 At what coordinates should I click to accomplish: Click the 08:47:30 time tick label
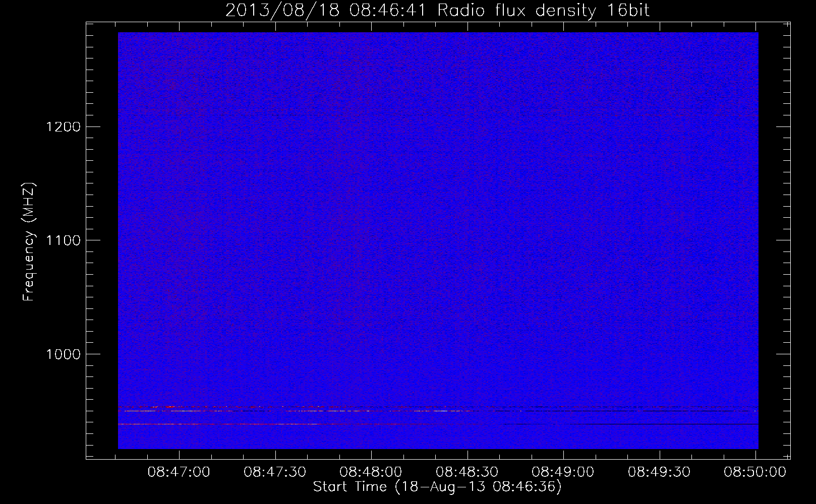pos(275,472)
